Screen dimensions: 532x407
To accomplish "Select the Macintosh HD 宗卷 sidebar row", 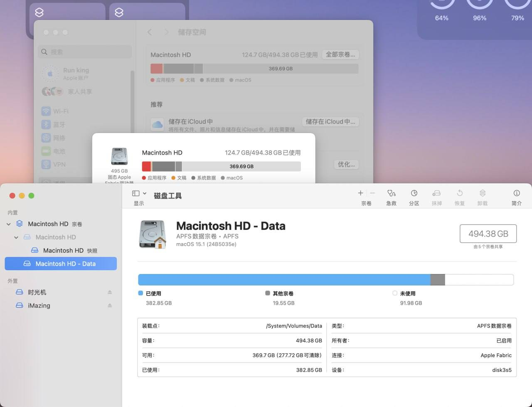I will 61,224.
